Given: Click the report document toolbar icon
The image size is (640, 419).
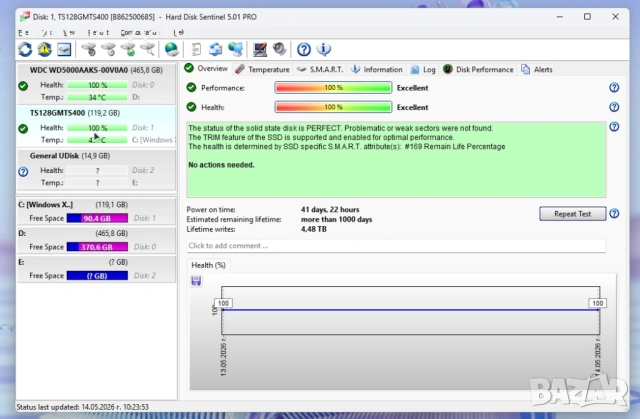Looking at the screenshot, I should point(196,49).
